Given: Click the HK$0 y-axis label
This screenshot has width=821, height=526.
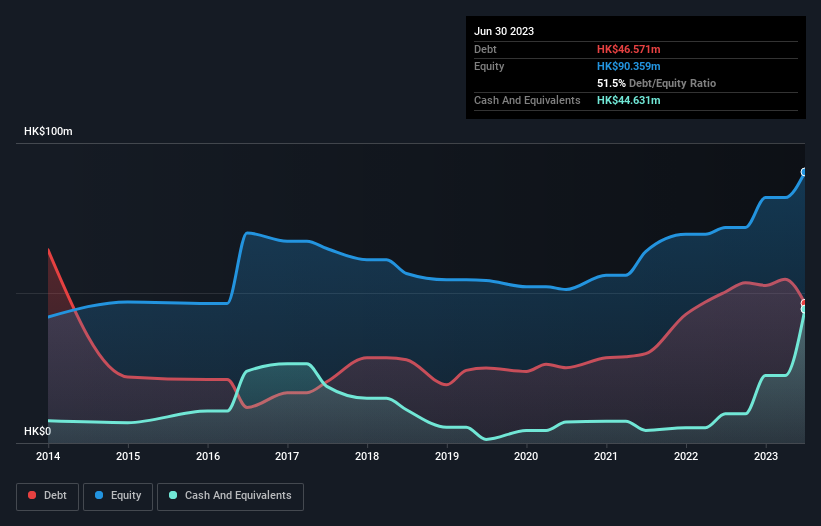Looking at the screenshot, I should click(x=38, y=431).
